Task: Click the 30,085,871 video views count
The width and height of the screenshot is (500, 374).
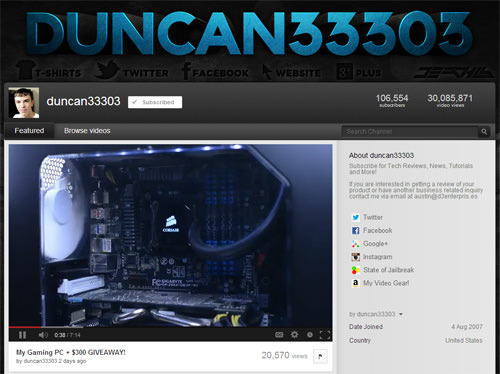Action: (450, 101)
